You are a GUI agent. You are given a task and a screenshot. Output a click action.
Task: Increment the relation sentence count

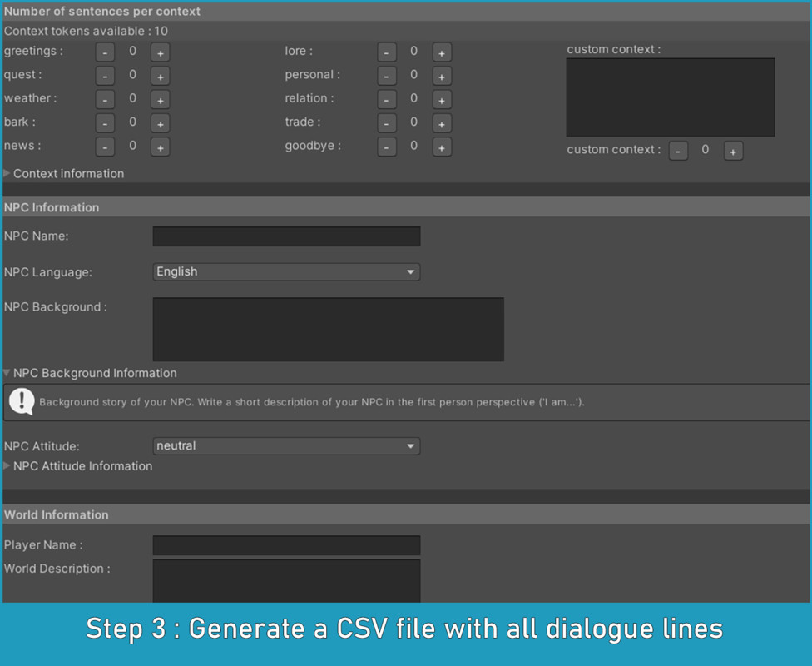[441, 98]
